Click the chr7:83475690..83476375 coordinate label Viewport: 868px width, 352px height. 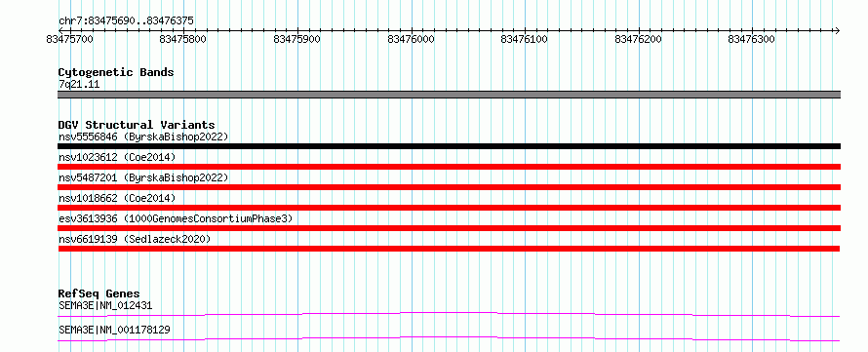[x=126, y=21]
